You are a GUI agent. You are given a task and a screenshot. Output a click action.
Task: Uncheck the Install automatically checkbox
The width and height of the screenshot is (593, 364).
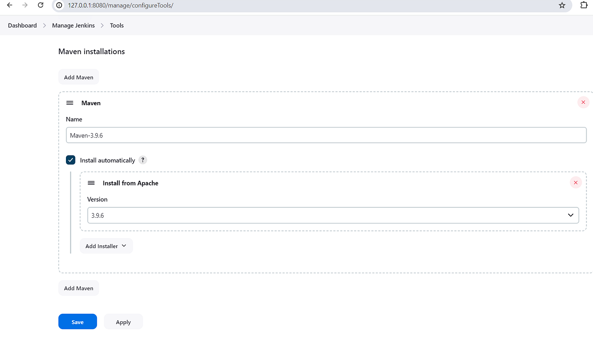pyautogui.click(x=70, y=160)
